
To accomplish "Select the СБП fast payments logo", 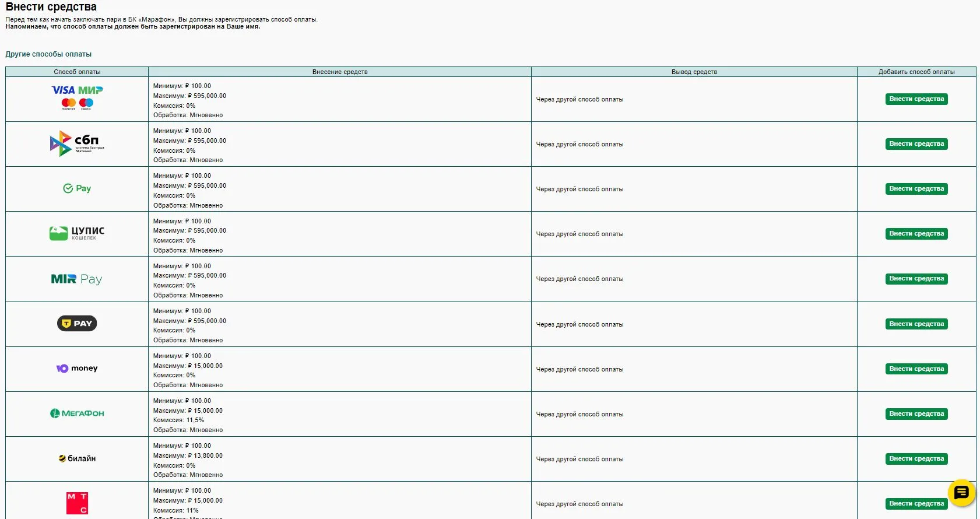I will coord(77,143).
